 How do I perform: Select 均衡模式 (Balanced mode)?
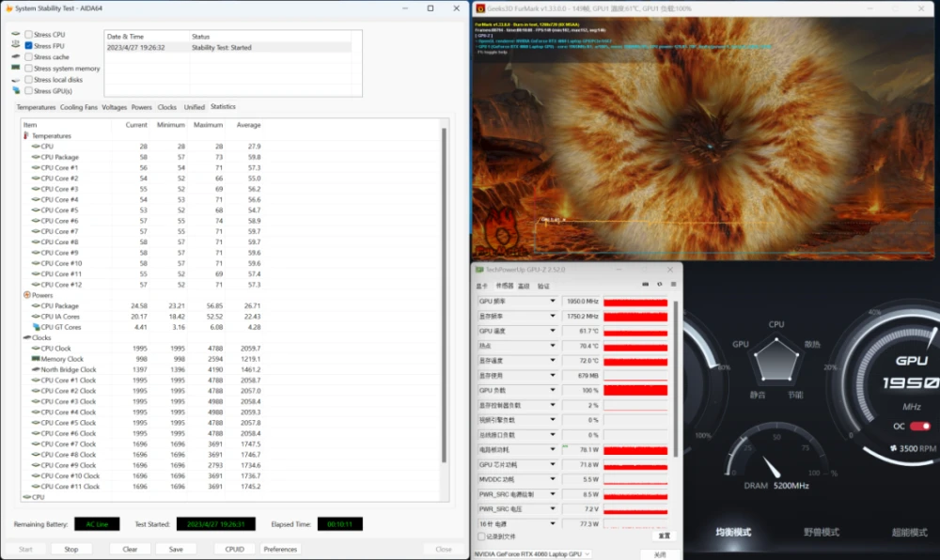733,532
